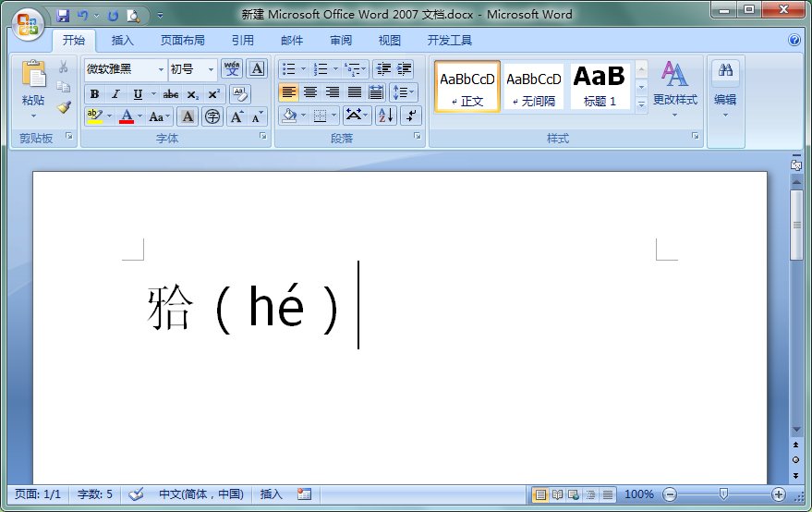This screenshot has height=512, width=812.
Task: Decrease the paragraph indent
Action: (x=383, y=69)
